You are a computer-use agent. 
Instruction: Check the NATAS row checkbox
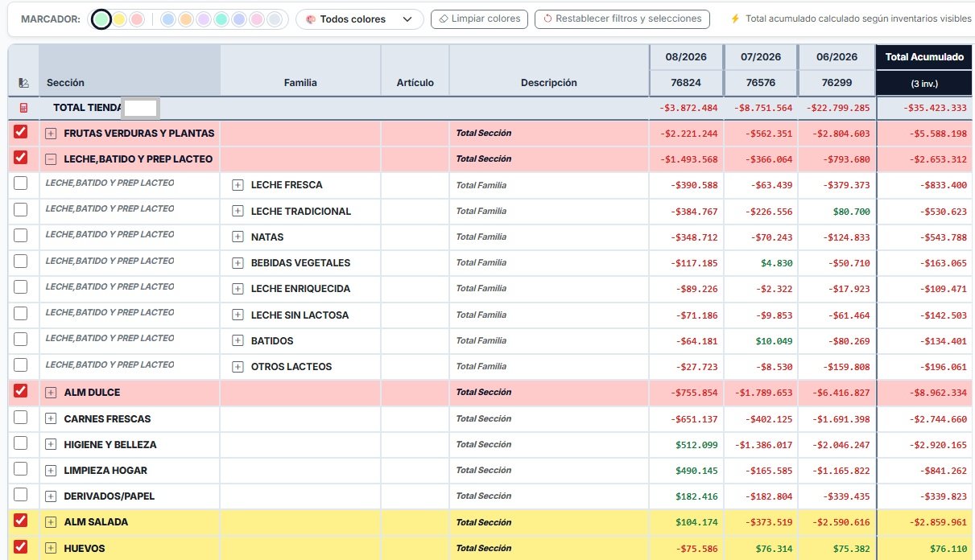[21, 236]
